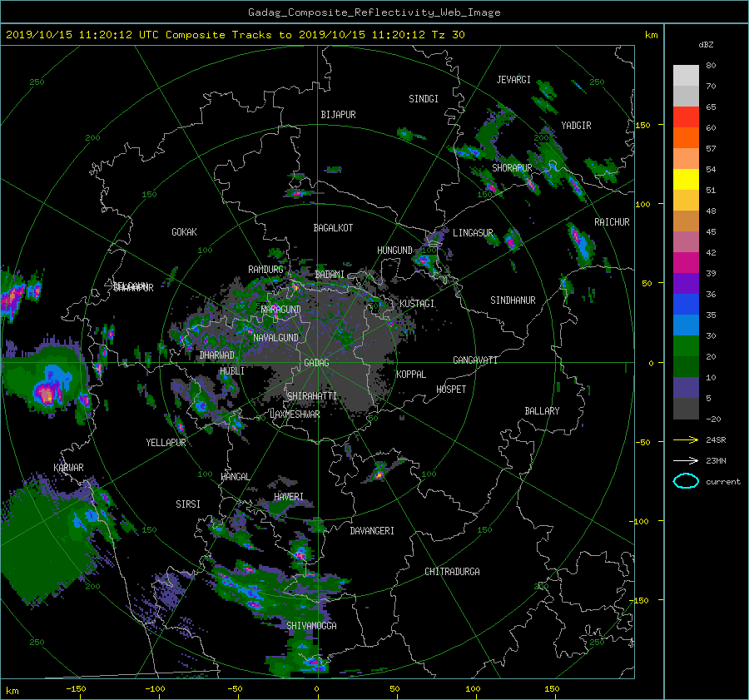The width and height of the screenshot is (749, 700).
Task: Click the DHARWAD city label
Action: [217, 355]
